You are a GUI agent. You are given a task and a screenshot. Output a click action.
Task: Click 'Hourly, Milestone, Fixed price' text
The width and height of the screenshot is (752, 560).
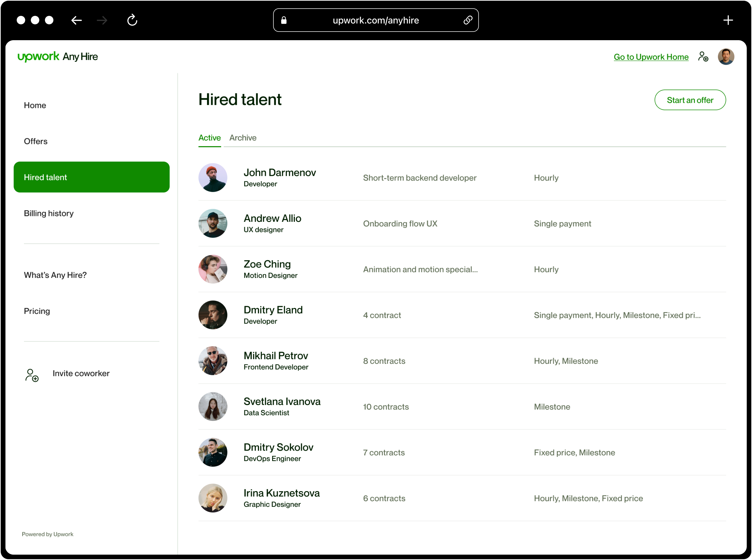coord(588,498)
